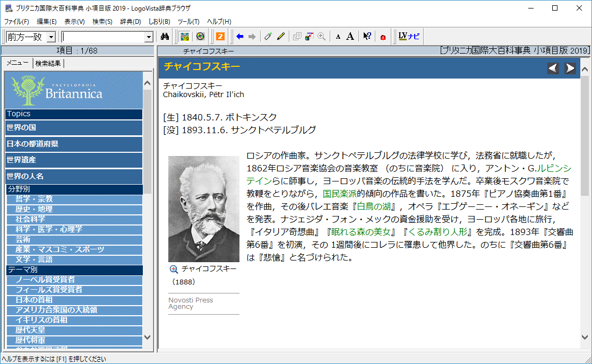The width and height of the screenshot is (592, 364).
Task: Go to next entry with right triangle
Action: (x=570, y=68)
